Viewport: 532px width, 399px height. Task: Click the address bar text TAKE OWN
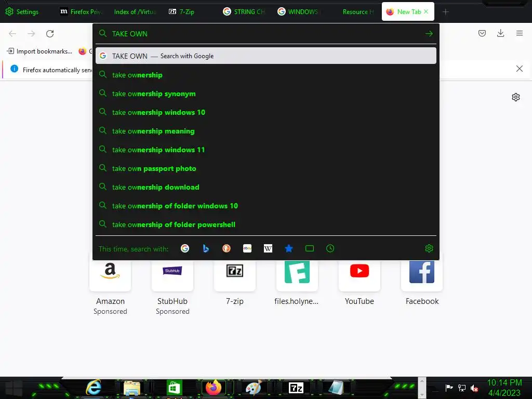tap(129, 34)
